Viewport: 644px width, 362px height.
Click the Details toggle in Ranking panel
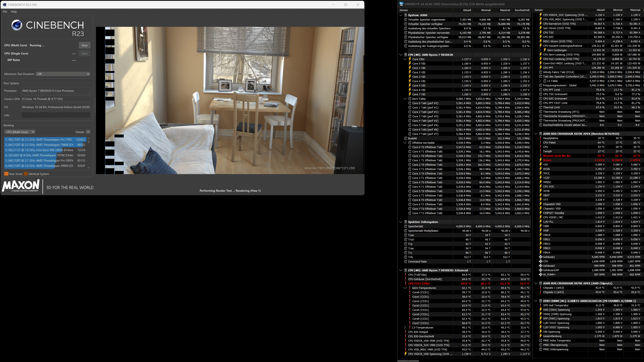[88, 132]
